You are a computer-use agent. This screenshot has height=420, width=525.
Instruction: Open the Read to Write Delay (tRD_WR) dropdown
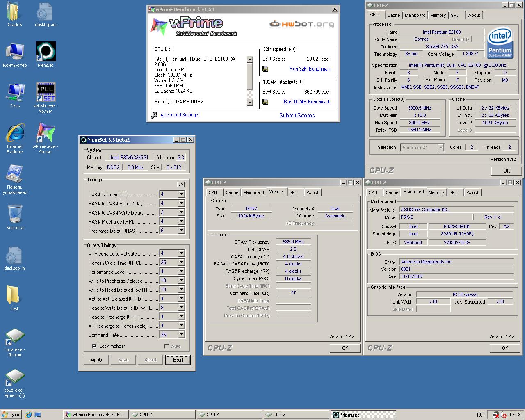click(181, 308)
